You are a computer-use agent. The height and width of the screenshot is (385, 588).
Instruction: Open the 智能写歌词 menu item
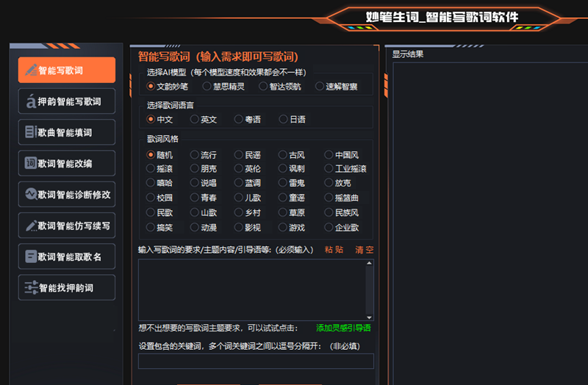pos(67,70)
